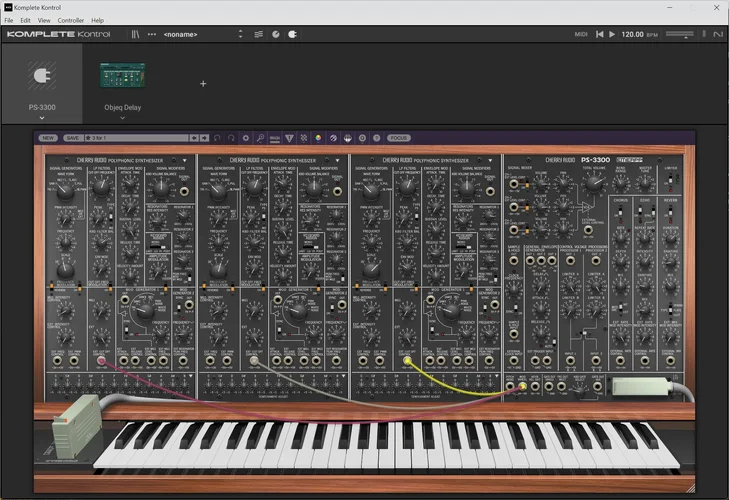Select the Objeq Delay plugin thumbnail

[x=122, y=77]
